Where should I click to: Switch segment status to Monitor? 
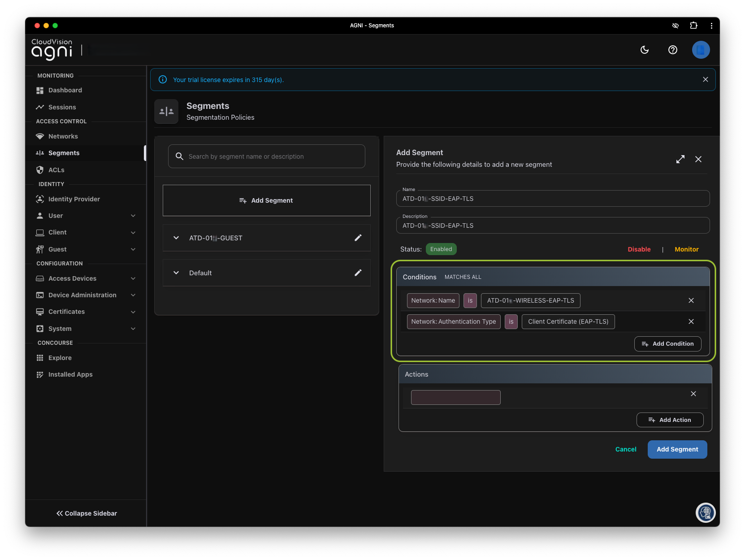[686, 249]
